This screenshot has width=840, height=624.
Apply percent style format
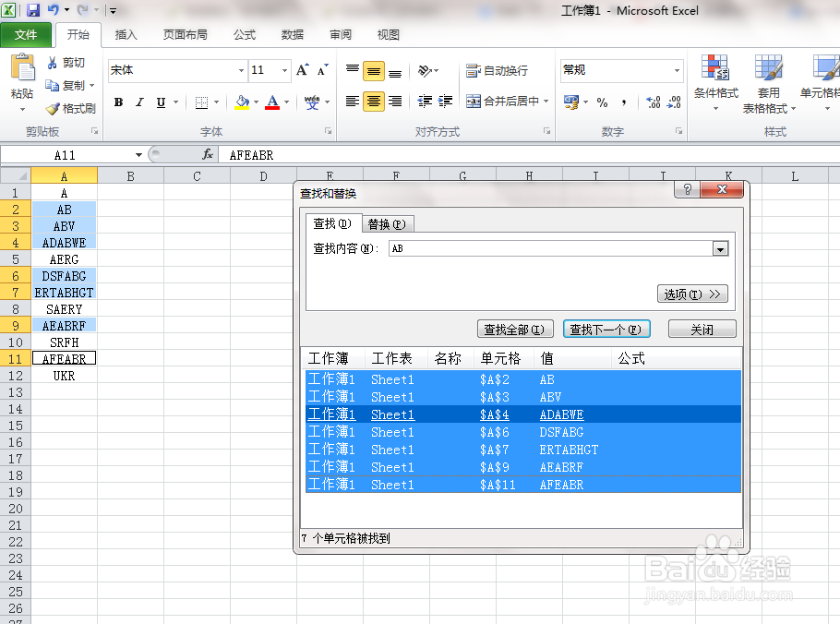point(602,102)
